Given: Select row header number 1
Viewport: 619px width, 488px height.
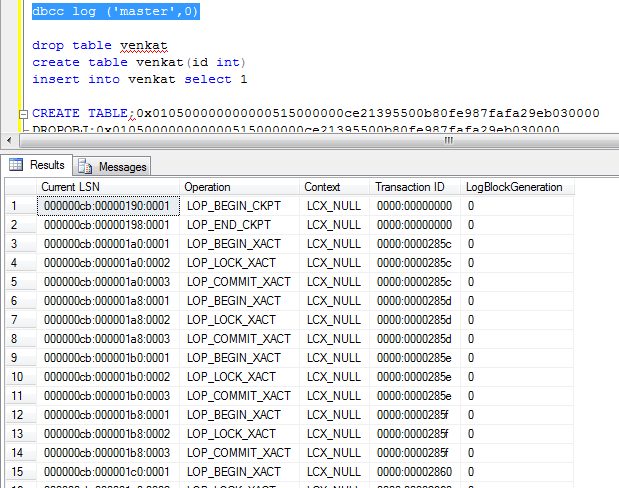Looking at the screenshot, I should pos(21,206).
